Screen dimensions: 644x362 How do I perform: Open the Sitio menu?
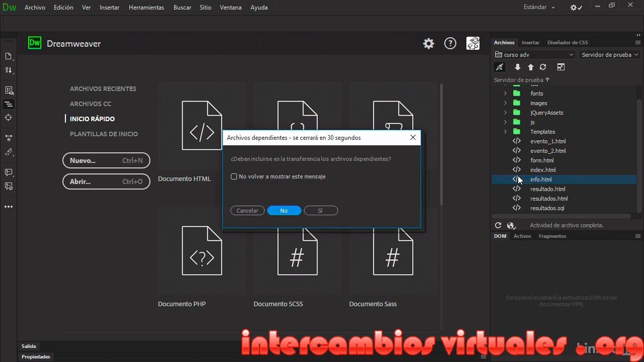pos(205,8)
